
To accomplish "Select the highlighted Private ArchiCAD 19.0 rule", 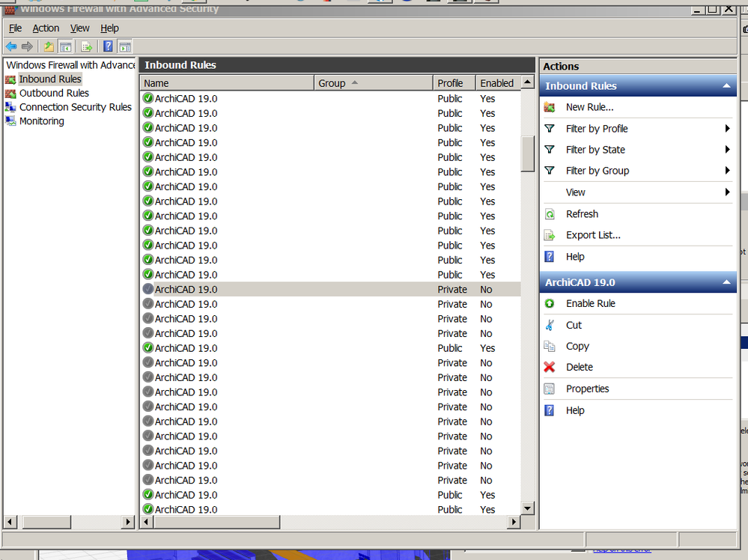I will 330,290.
